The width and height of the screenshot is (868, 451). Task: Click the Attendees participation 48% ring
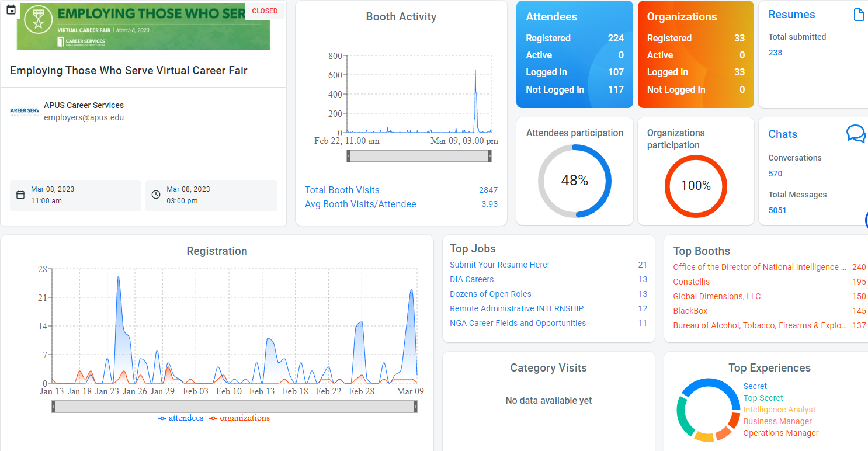[x=575, y=181]
